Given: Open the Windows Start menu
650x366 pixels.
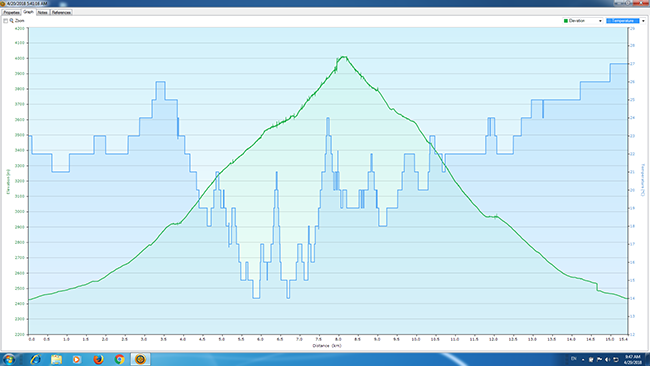Looking at the screenshot, I should (x=9, y=359).
